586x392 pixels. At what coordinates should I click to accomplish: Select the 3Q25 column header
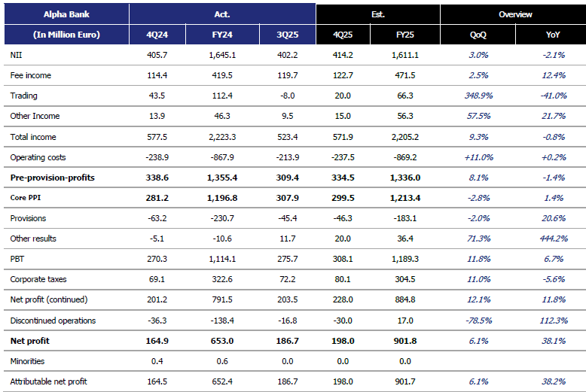[287, 35]
